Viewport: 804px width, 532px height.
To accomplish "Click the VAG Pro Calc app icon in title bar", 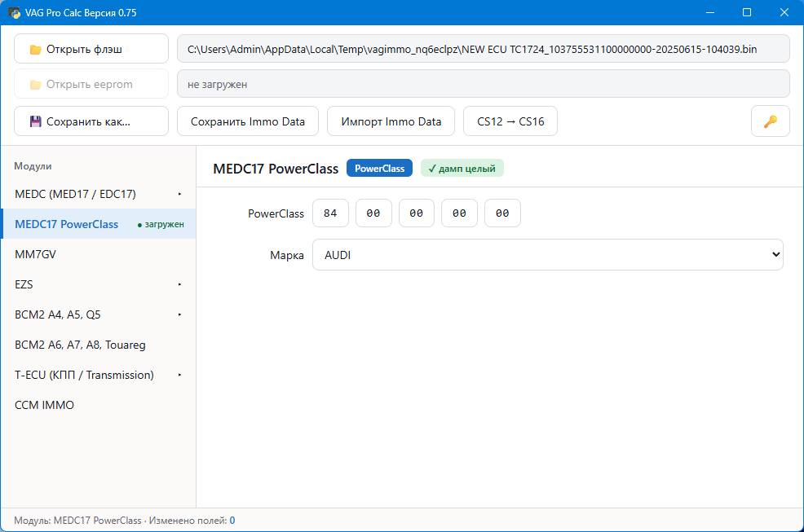I will pos(15,12).
